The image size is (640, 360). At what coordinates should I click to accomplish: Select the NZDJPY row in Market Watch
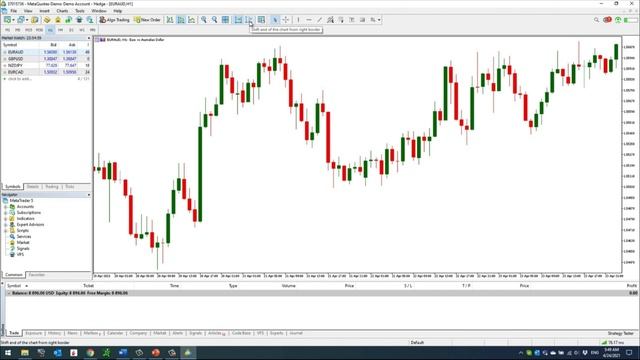pyautogui.click(x=46, y=65)
